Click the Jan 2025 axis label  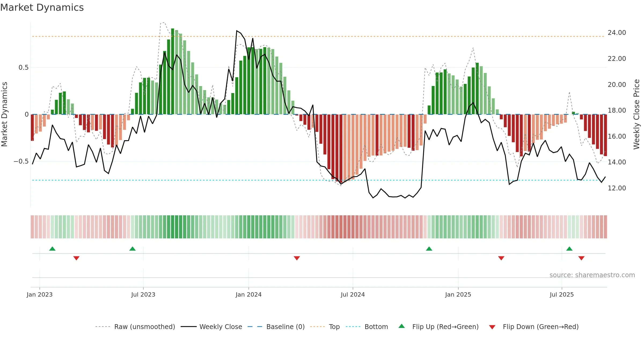click(x=458, y=294)
